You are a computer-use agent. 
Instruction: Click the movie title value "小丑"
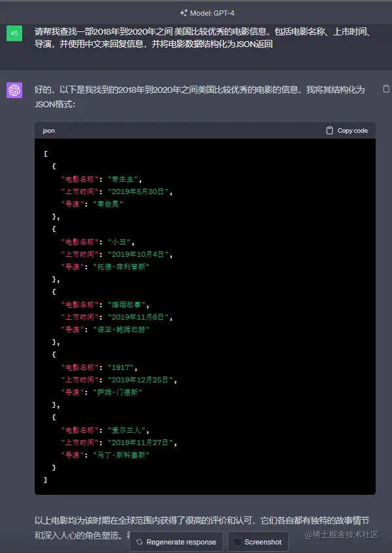tap(119, 242)
